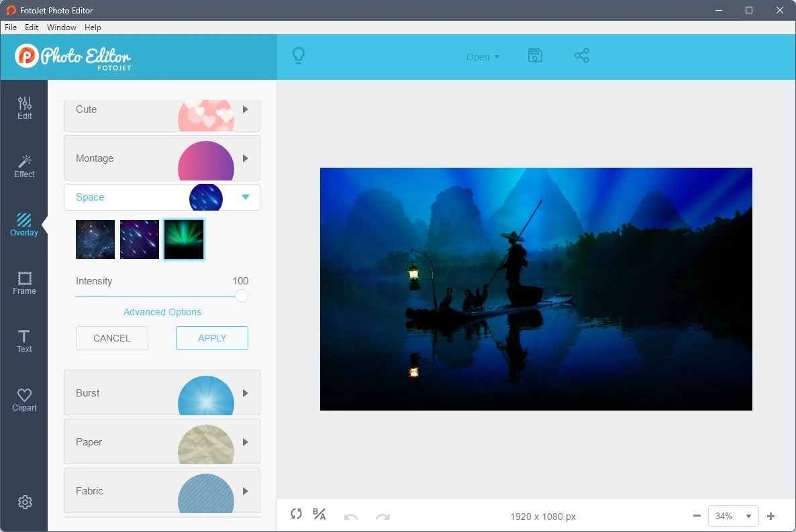Click the save disk icon
Image resolution: width=796 pixels, height=532 pixels.
tap(535, 55)
